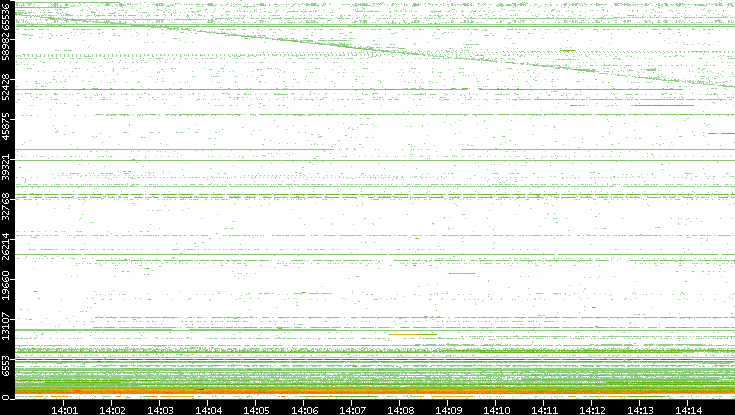Click the 14:07 time axis label
Image resolution: width=735 pixels, height=415 pixels.
point(352,410)
